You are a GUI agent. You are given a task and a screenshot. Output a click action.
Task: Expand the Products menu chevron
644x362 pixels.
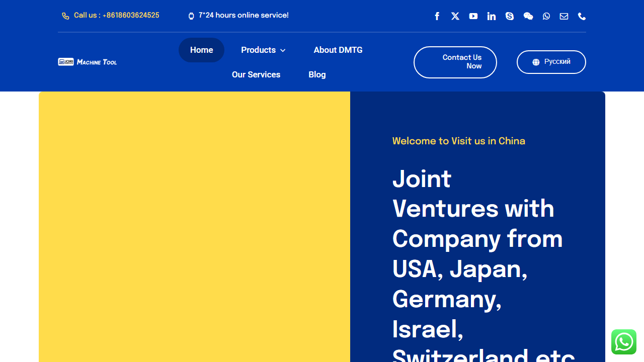(283, 50)
